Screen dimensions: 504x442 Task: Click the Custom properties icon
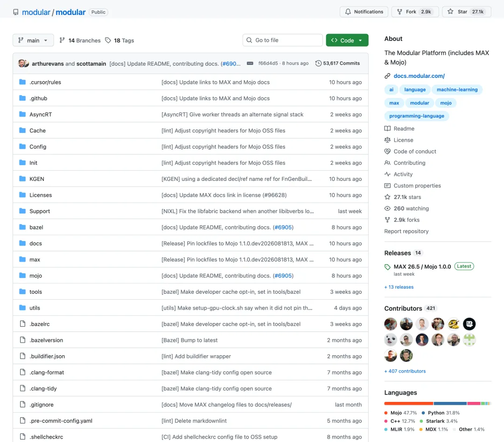point(387,186)
